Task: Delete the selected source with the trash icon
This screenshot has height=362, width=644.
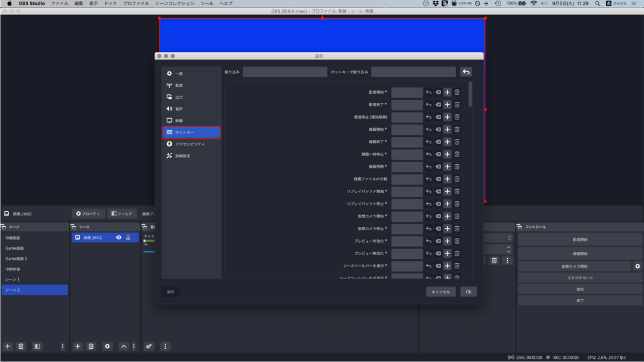Action: [91, 346]
